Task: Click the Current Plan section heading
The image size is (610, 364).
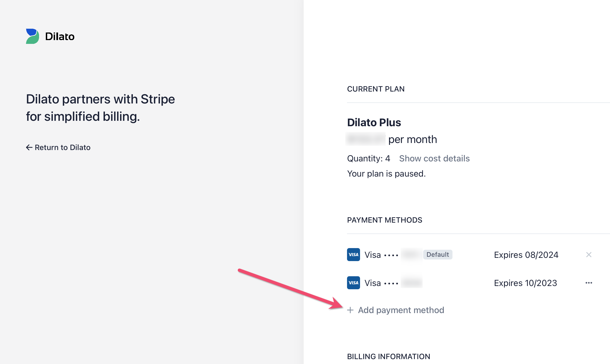Action: (376, 89)
